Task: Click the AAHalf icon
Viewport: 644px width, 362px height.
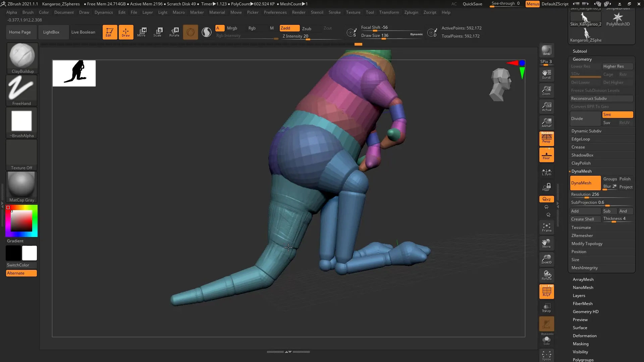Action: point(546,123)
